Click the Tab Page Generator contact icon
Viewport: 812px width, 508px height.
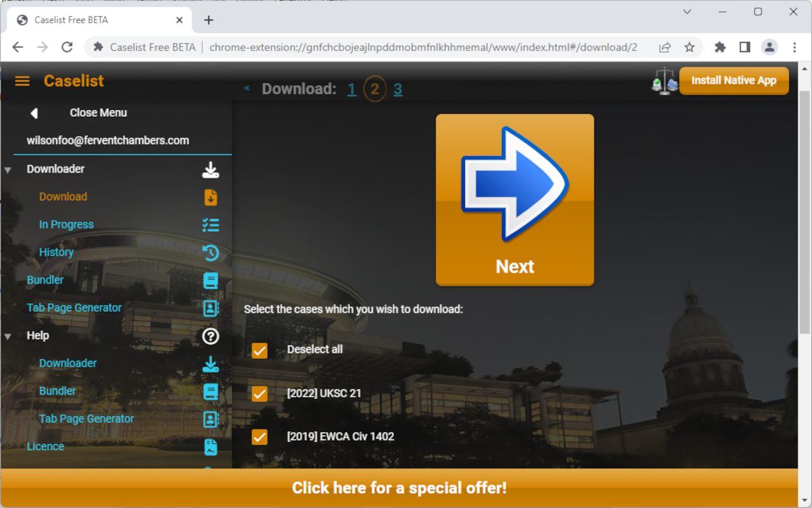pos(211,309)
